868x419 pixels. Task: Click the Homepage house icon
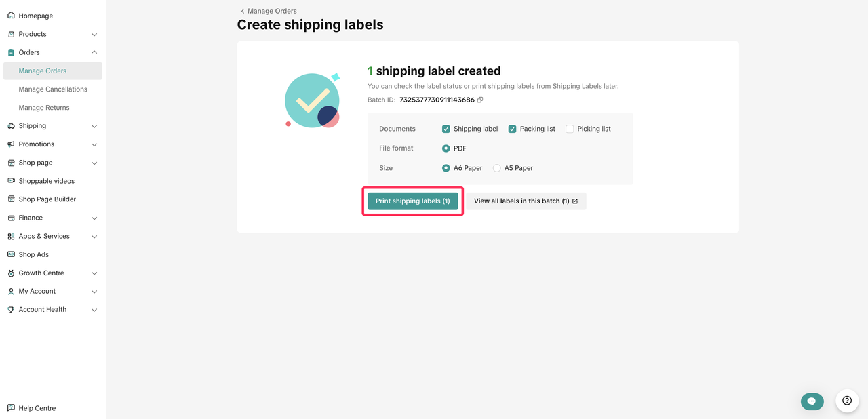(11, 16)
